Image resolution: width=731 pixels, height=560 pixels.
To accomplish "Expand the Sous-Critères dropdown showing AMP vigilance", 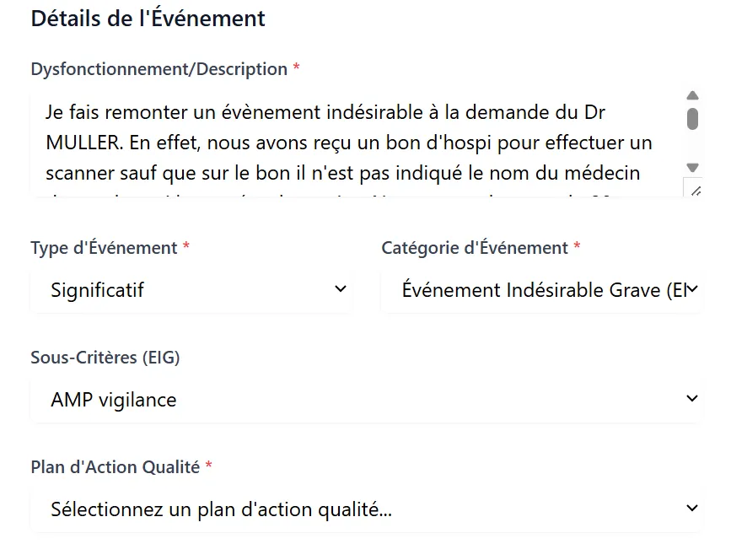I will coord(366,400).
